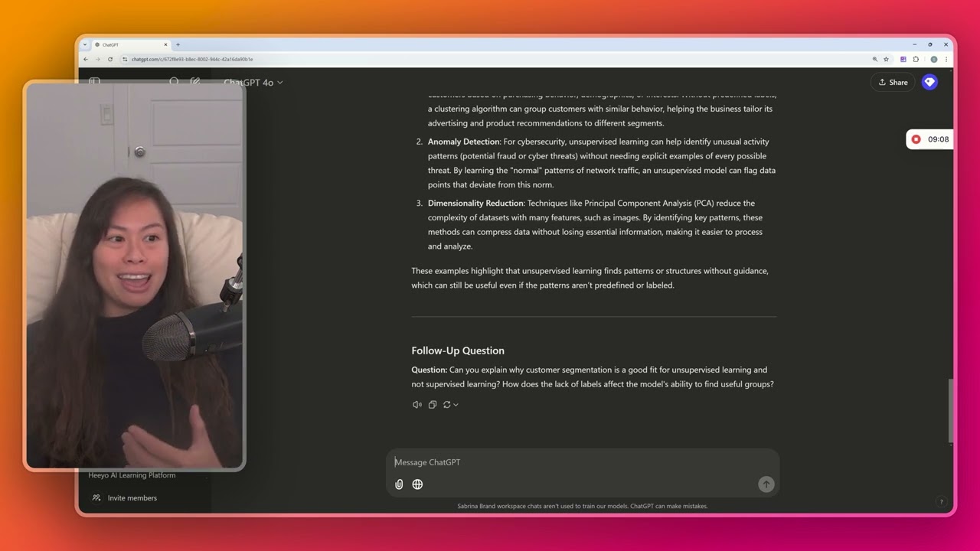
Task: Regenerate the response
Action: (x=447, y=405)
